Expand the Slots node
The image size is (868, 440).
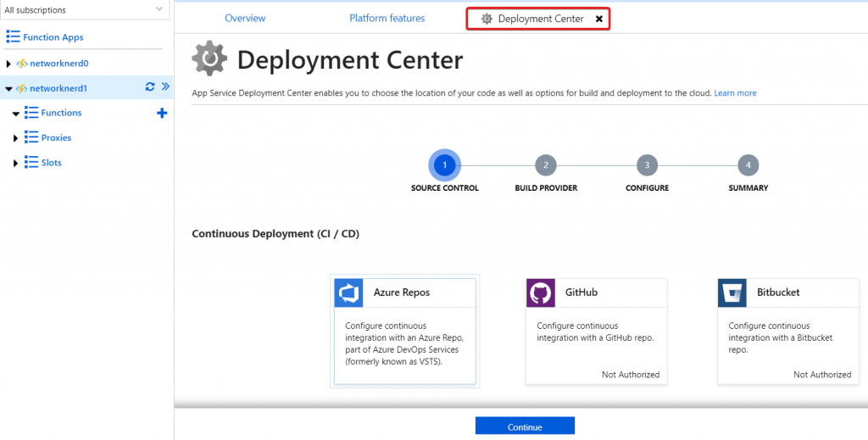15,164
